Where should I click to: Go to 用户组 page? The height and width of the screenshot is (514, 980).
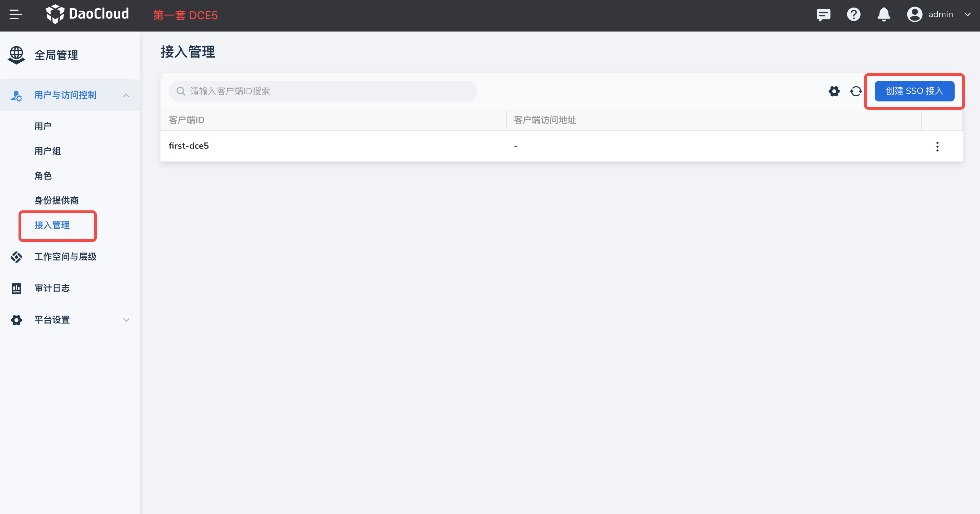tap(48, 151)
